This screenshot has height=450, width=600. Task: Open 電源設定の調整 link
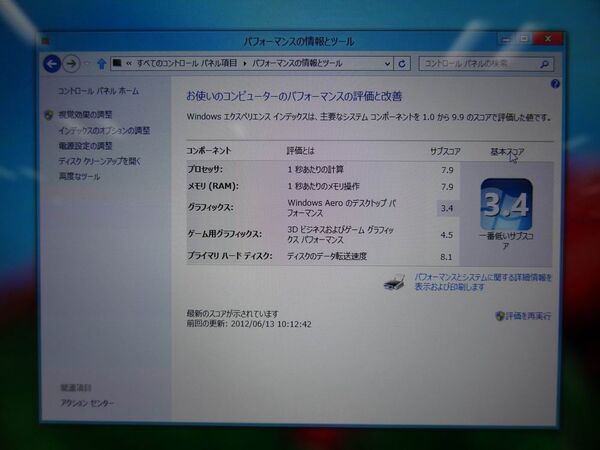pyautogui.click(x=85, y=146)
